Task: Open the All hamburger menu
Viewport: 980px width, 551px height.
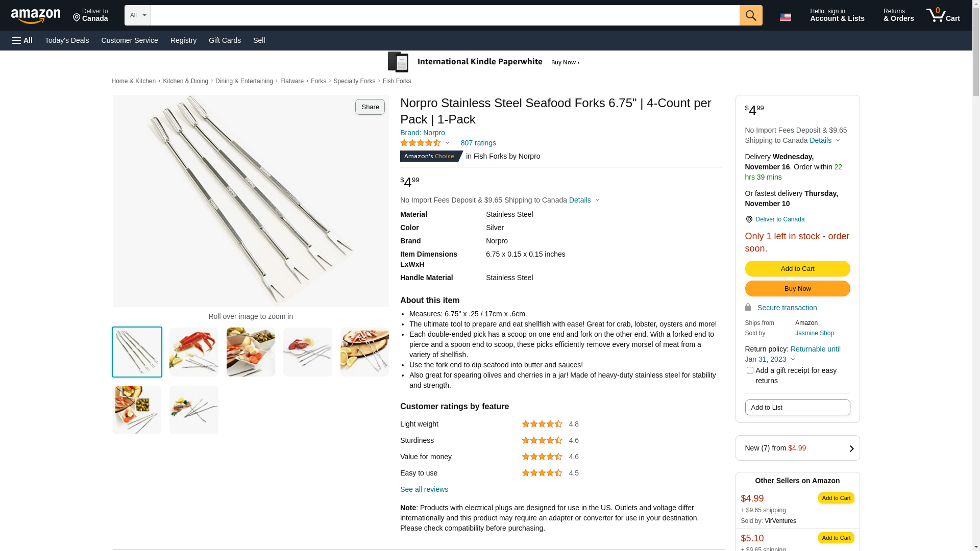Action: (22, 40)
